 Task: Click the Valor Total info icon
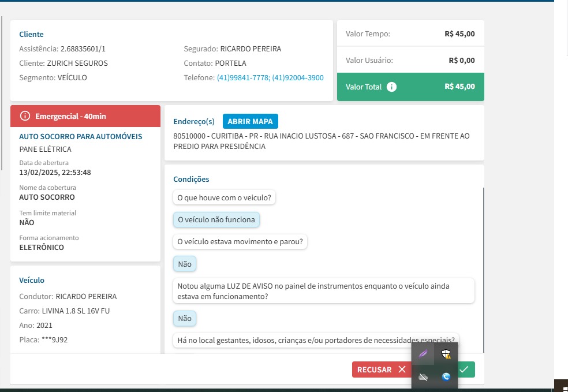pyautogui.click(x=391, y=87)
